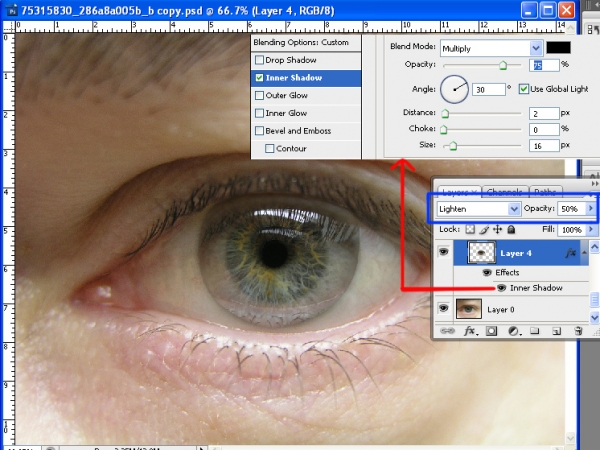This screenshot has height=450, width=600.
Task: Hide Layer 4 visibility eye
Action: click(443, 252)
